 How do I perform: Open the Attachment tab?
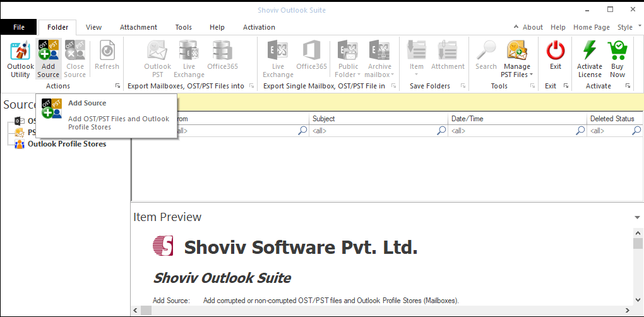tap(138, 27)
